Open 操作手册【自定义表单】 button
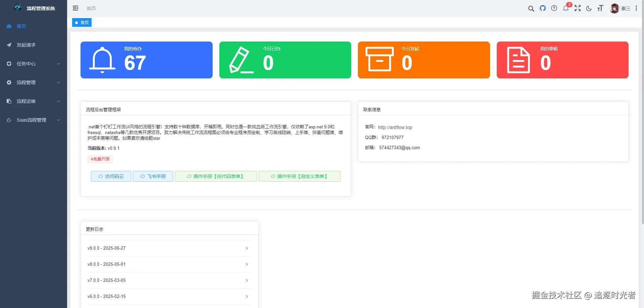 (300, 176)
